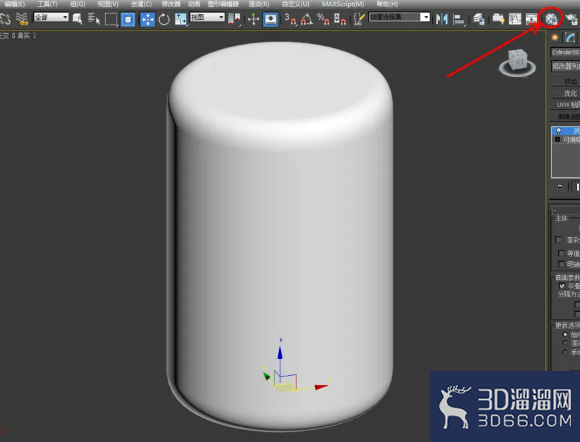Activate the Select Object tool

pos(77,18)
